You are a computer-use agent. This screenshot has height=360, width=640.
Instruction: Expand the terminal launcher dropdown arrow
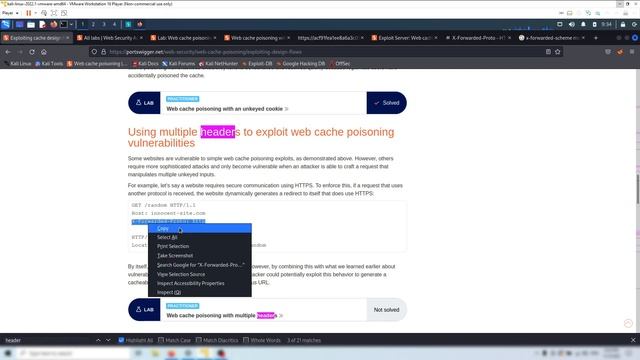point(71,24)
